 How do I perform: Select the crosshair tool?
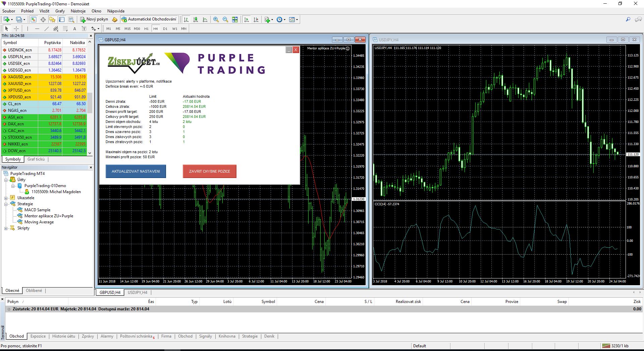coord(16,29)
